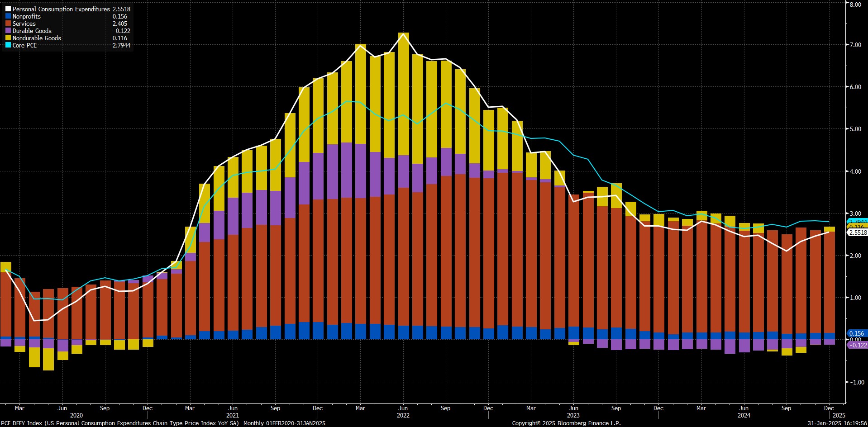Click the Jun 2022 peak yellow bar
Screen dimensions: 868x427
403,94
